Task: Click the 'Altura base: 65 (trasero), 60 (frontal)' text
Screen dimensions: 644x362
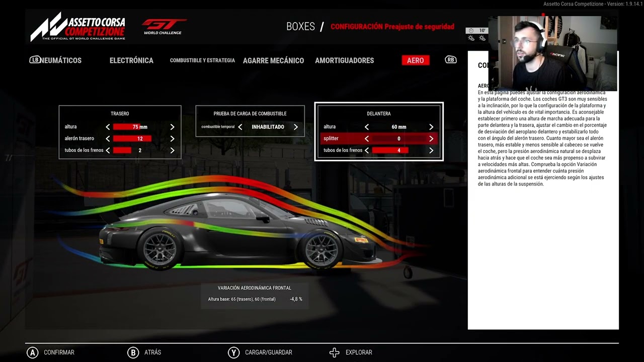Action: [242, 299]
